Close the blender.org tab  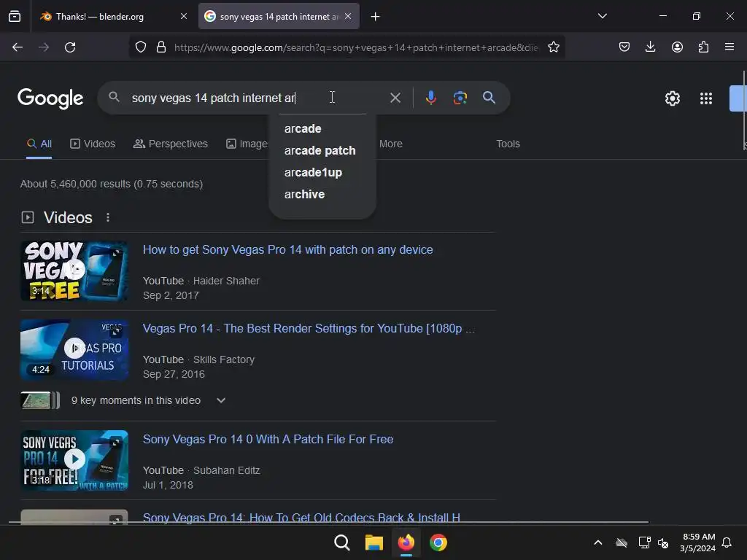pyautogui.click(x=183, y=16)
